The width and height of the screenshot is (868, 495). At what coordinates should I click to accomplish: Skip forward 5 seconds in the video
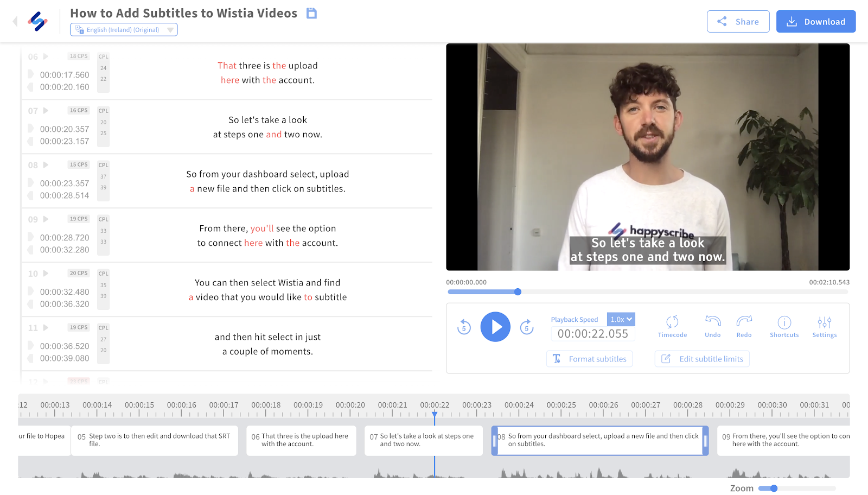(x=527, y=327)
